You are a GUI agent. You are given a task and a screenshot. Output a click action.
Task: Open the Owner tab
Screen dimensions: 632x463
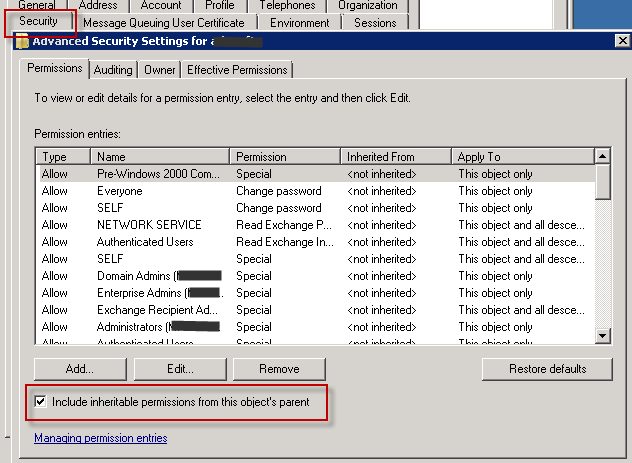click(159, 69)
